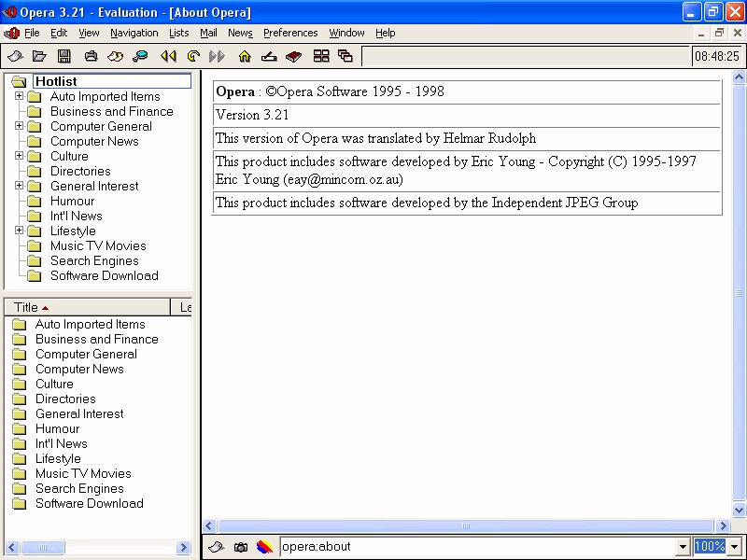Click the 100% zoom value field
The image size is (747, 560).
711,547
